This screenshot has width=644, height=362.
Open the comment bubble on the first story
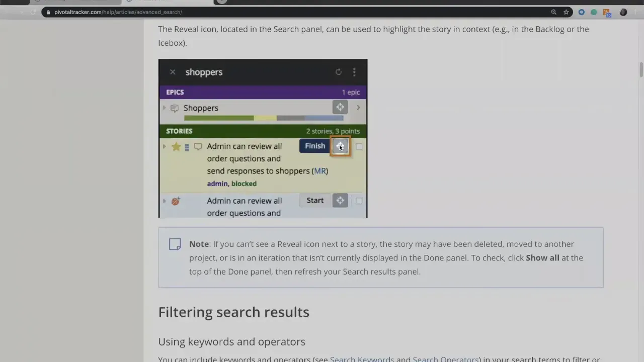pyautogui.click(x=198, y=146)
